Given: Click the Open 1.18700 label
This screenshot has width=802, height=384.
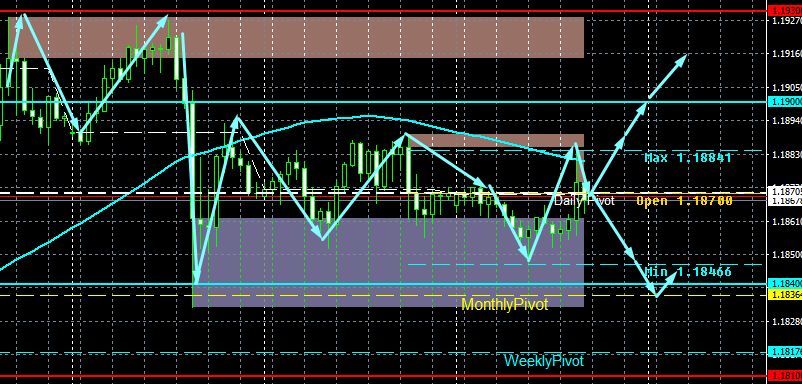Looking at the screenshot, I should (684, 201).
